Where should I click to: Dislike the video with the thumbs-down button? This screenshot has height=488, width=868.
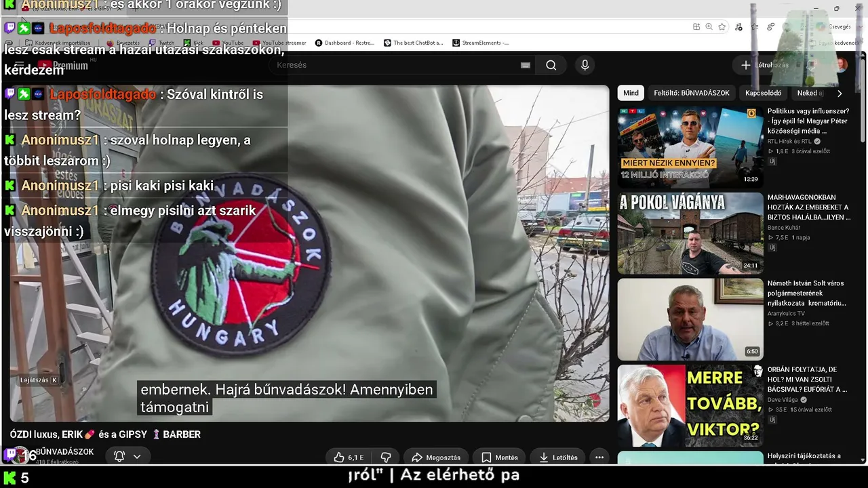[x=385, y=457]
